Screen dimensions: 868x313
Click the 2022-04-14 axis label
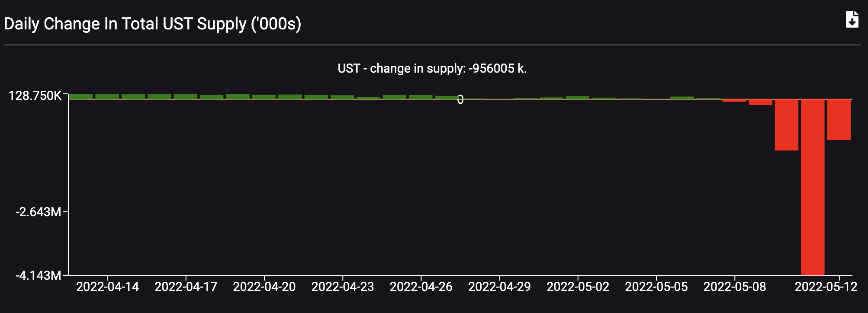coord(108,287)
